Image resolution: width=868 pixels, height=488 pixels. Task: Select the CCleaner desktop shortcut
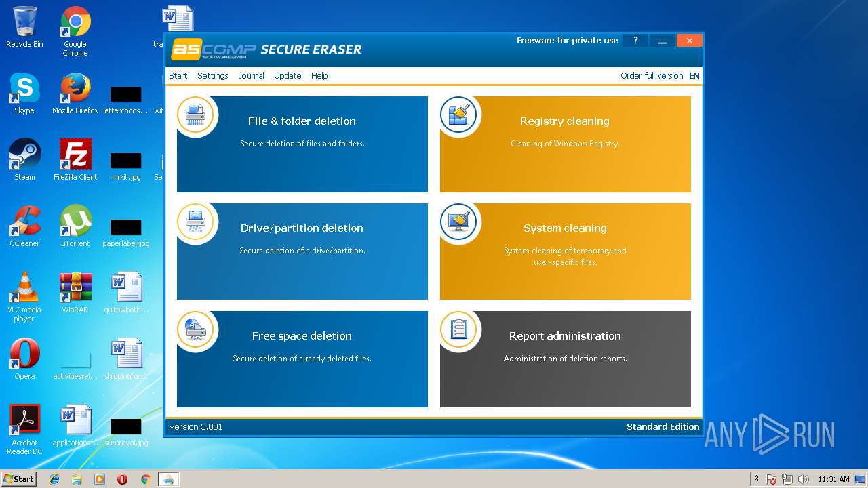point(24,226)
